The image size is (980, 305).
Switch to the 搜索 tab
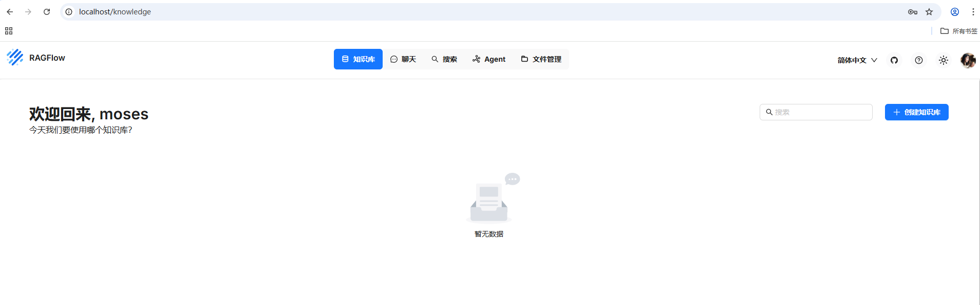(444, 59)
